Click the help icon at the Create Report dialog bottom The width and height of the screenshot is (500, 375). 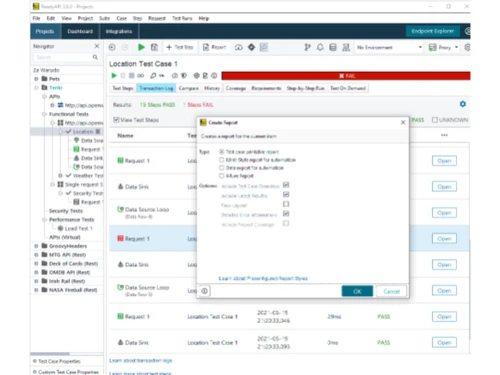(204, 291)
